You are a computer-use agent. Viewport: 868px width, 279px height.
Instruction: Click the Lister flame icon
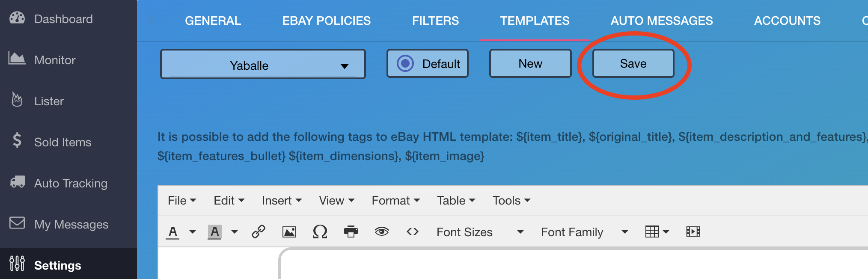(17, 99)
